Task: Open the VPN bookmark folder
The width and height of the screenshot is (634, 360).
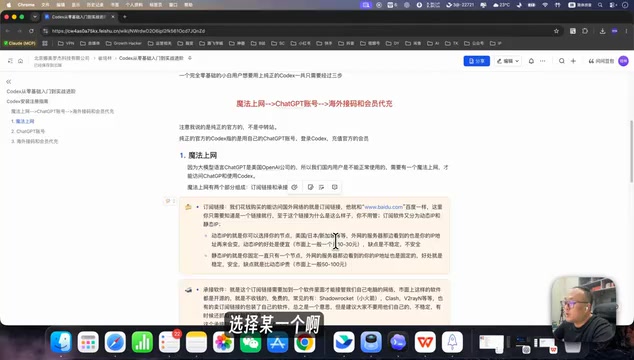Action: pos(66,43)
